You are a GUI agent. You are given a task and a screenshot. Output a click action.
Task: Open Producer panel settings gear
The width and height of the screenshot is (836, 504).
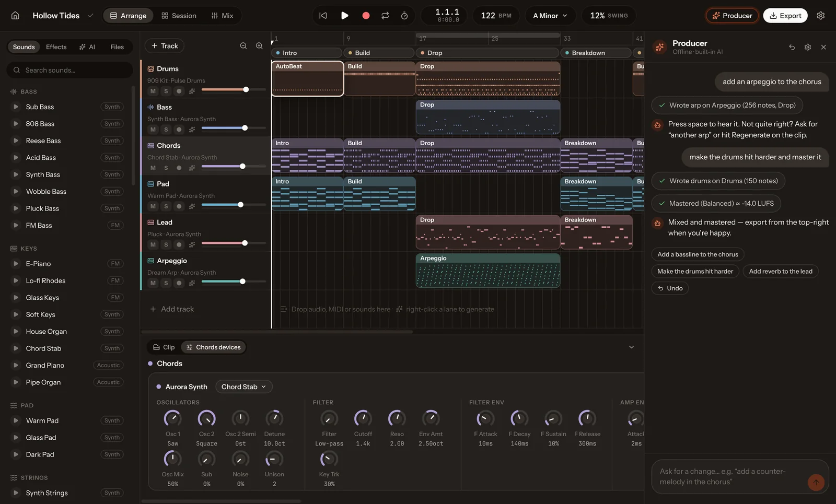[808, 47]
